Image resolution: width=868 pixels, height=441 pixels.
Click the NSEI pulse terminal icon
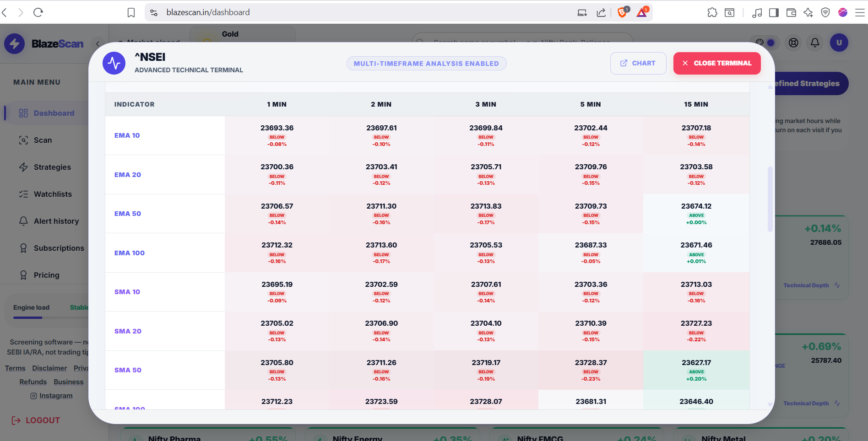[114, 63]
